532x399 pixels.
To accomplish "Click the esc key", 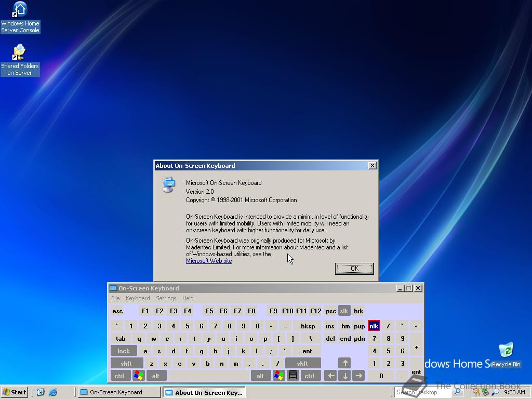I will 117,311.
